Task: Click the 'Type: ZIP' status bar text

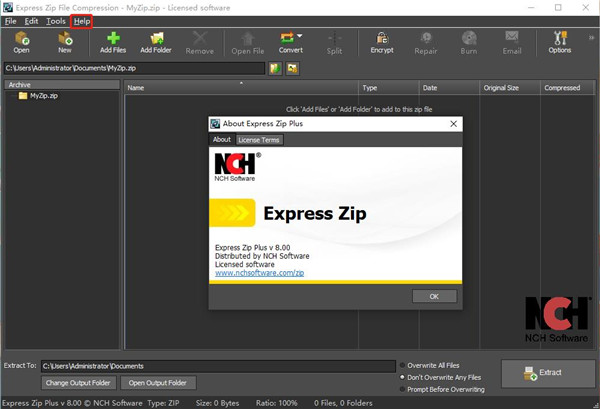Action: point(163,403)
